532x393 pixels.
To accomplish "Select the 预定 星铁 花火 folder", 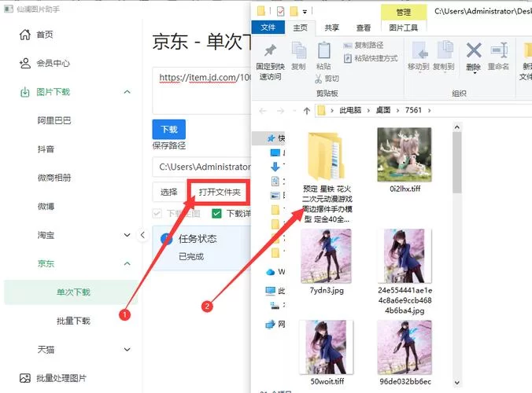I will click(327, 177).
